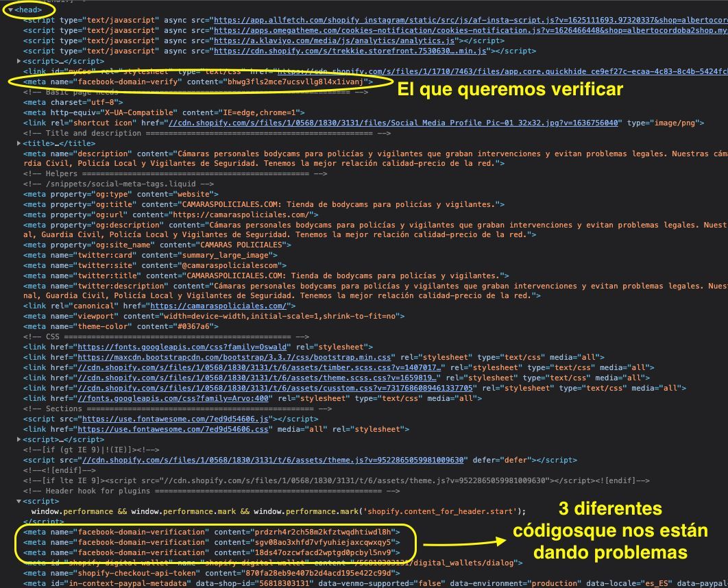Click the shopify.content_for_header.start script line
728x588 pixels.
pyautogui.click(x=278, y=511)
